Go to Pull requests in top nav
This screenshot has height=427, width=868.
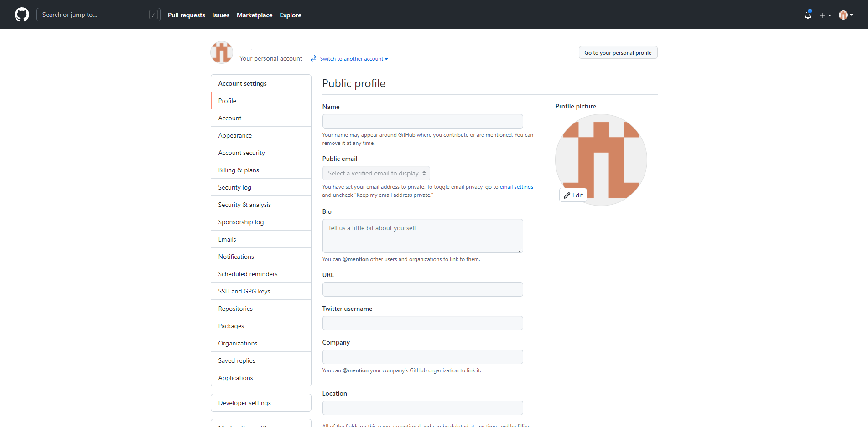(186, 15)
